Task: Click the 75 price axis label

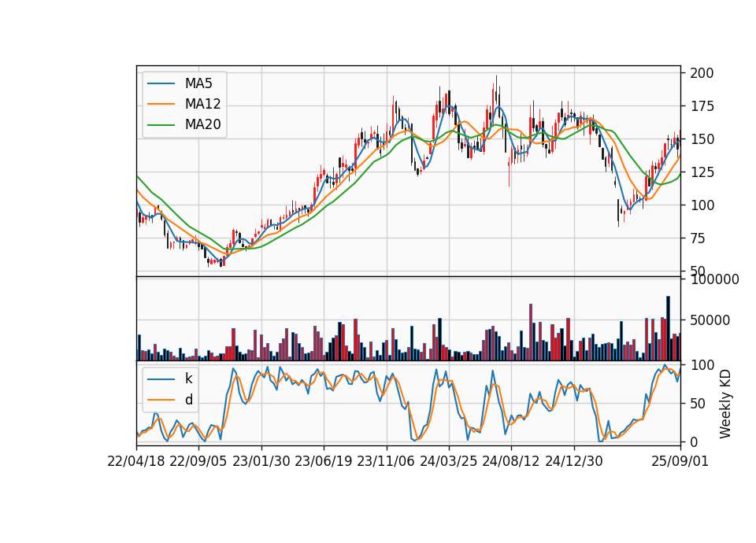Action: point(699,238)
